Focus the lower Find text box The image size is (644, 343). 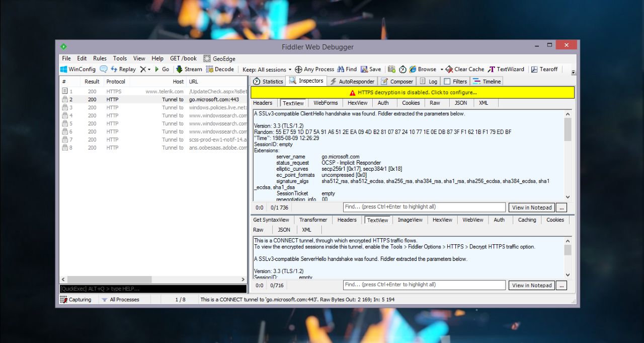[x=424, y=285]
